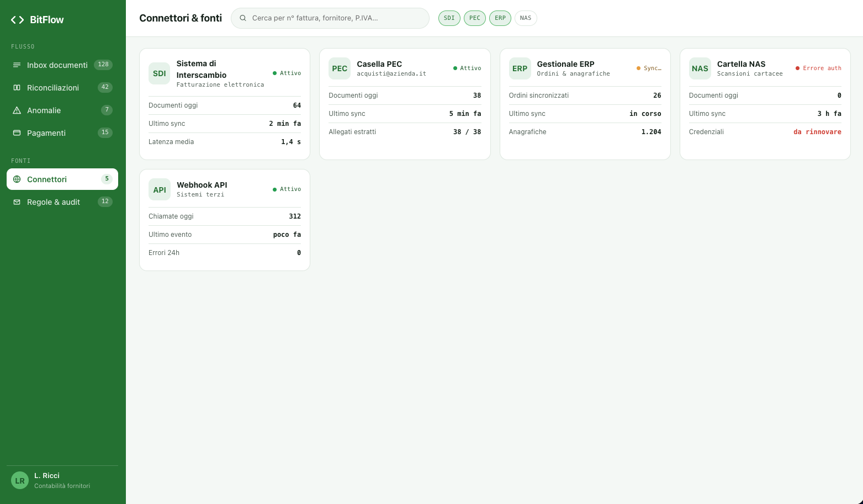Click the LR user avatar
The image size is (863, 504).
pyautogui.click(x=20, y=480)
